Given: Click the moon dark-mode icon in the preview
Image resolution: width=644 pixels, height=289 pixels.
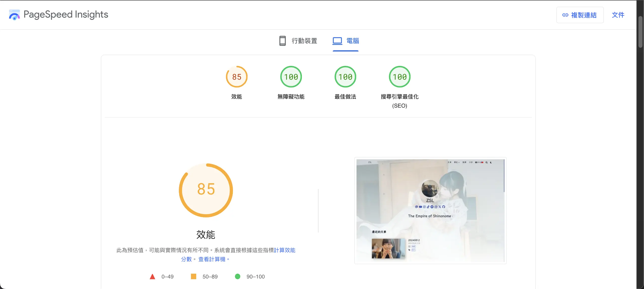Looking at the screenshot, I should (x=491, y=162).
